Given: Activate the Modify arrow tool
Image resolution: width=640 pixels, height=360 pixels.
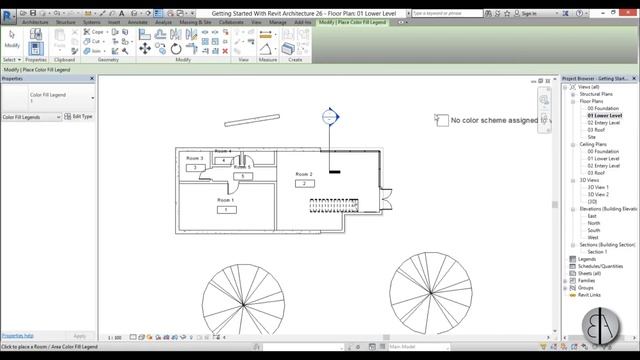Looking at the screenshot, I should click(12, 39).
